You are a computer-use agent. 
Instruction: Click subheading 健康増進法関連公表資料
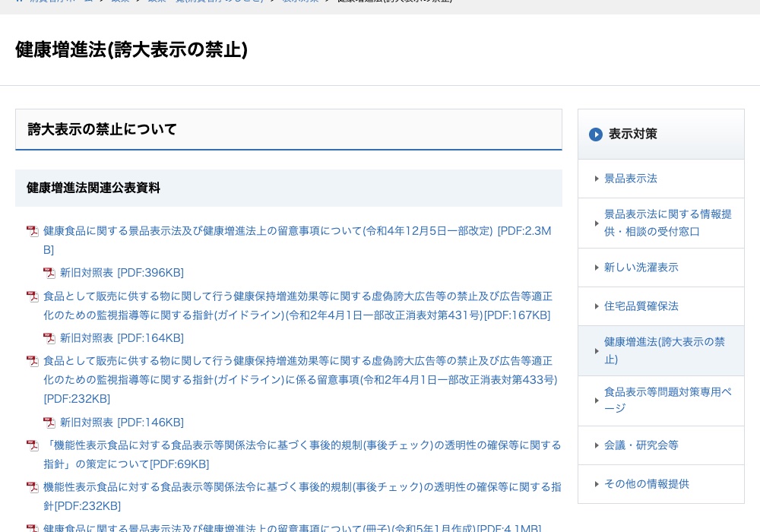93,188
